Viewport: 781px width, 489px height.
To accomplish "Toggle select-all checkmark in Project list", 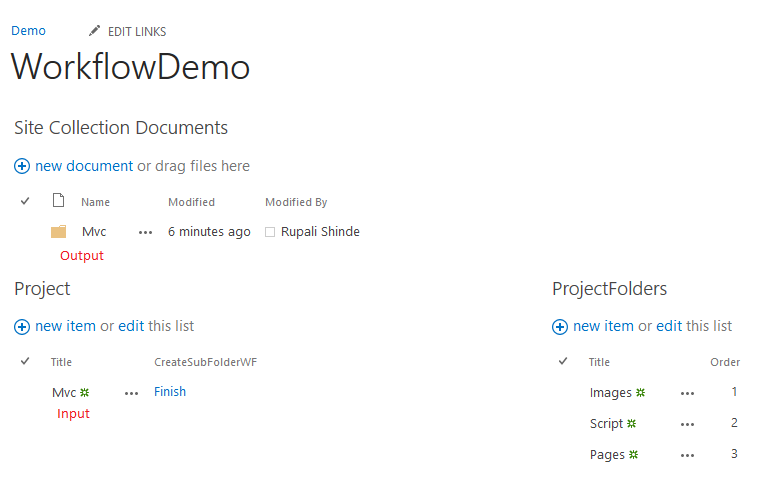I will tap(25, 361).
